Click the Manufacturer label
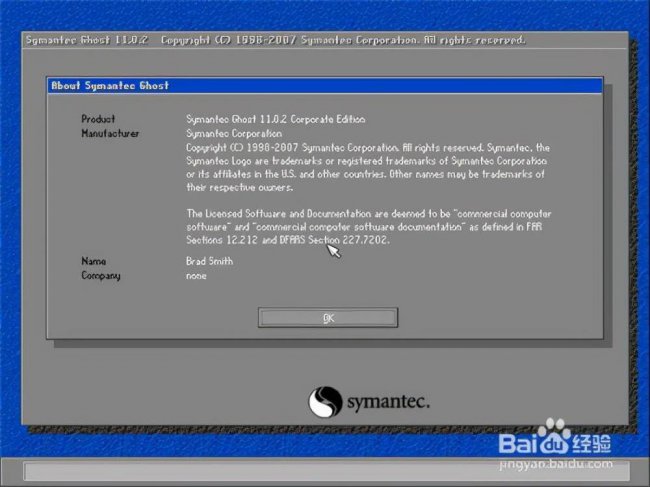This screenshot has width=650, height=487. click(x=110, y=133)
